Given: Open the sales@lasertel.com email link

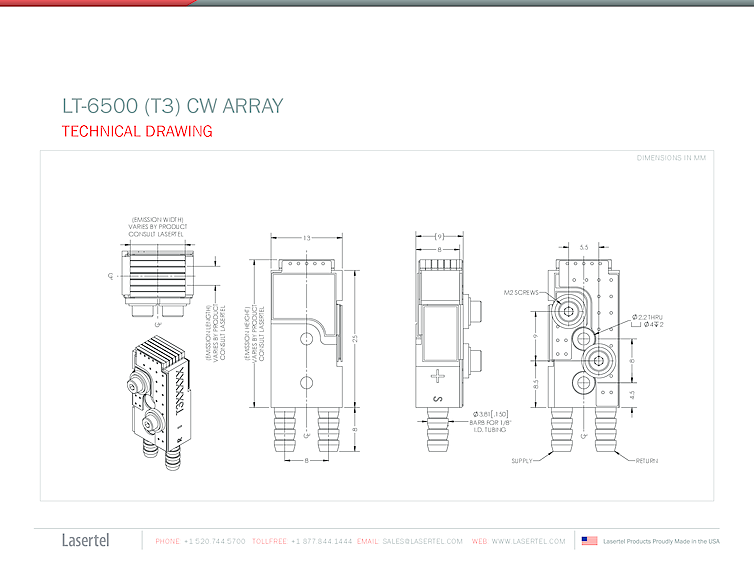Looking at the screenshot, I should point(423,541).
